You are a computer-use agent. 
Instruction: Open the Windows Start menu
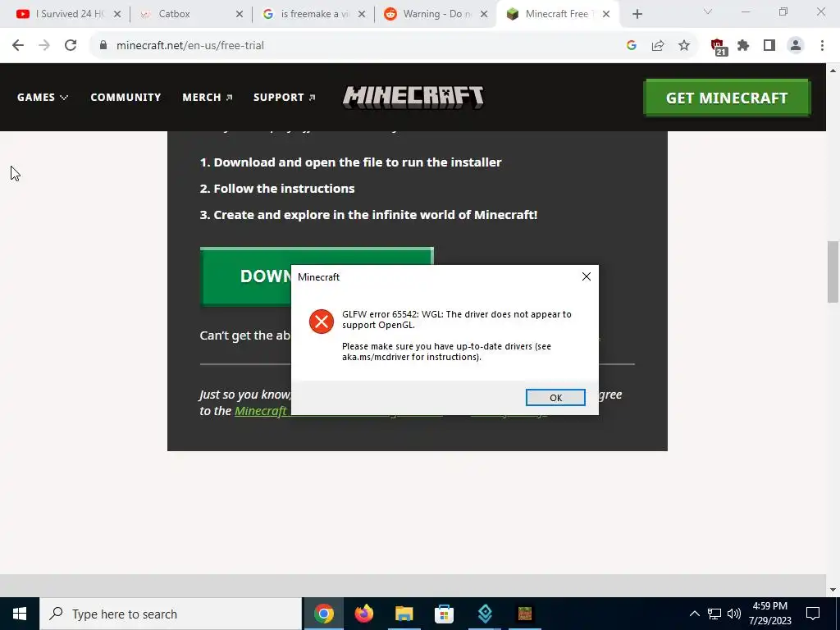point(20,614)
